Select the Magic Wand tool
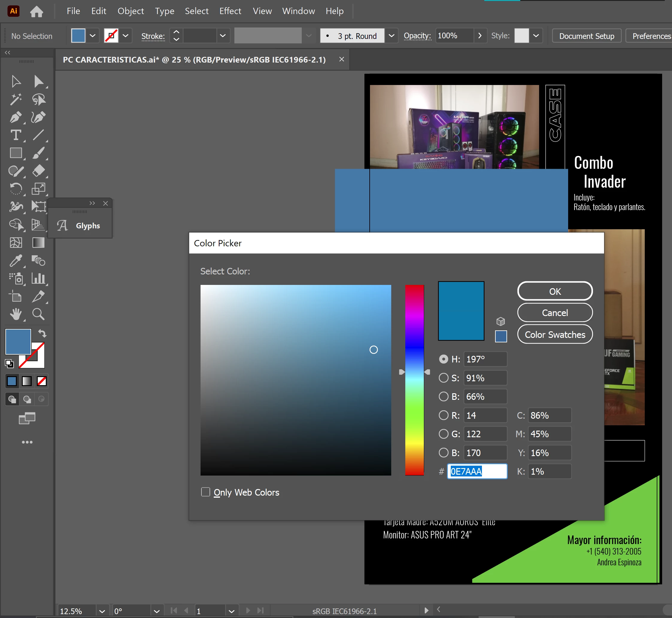The image size is (672, 618). 15,99
